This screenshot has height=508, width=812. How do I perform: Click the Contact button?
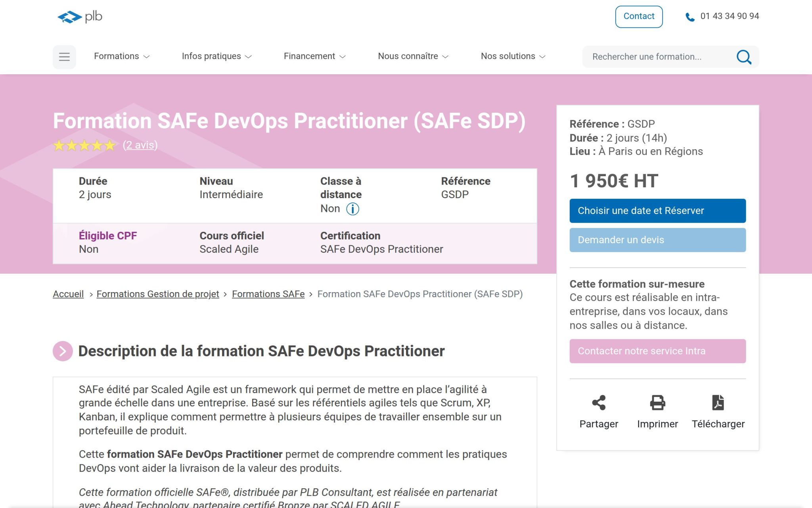[639, 17]
